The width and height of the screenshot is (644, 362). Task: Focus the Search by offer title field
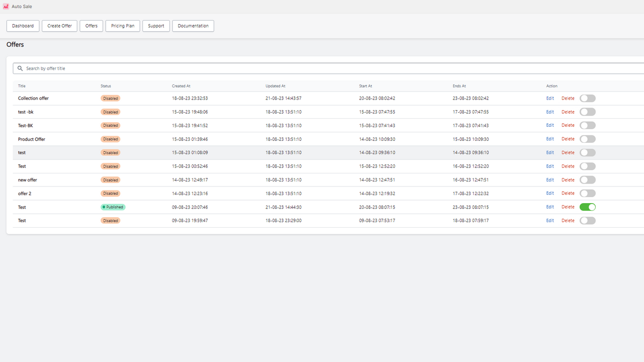pyautogui.click(x=329, y=68)
